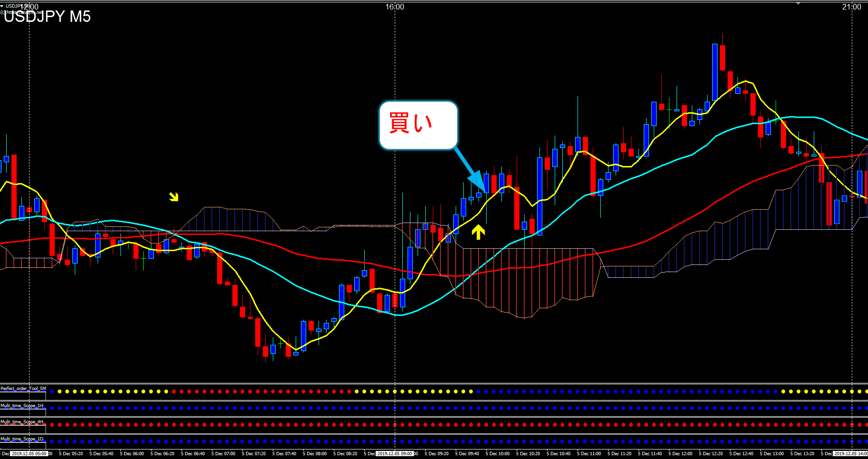
Task: Toggle the one-click trading arrow beside USDJPY
Action: point(2,6)
